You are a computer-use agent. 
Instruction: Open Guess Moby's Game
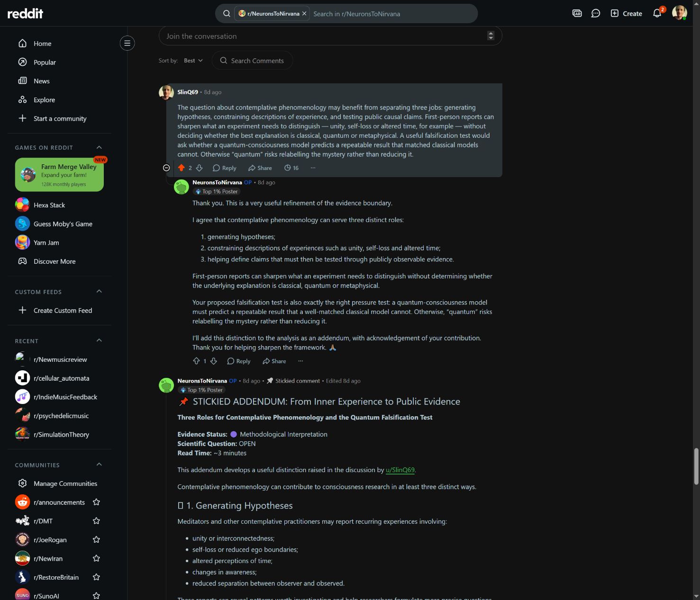[60, 224]
